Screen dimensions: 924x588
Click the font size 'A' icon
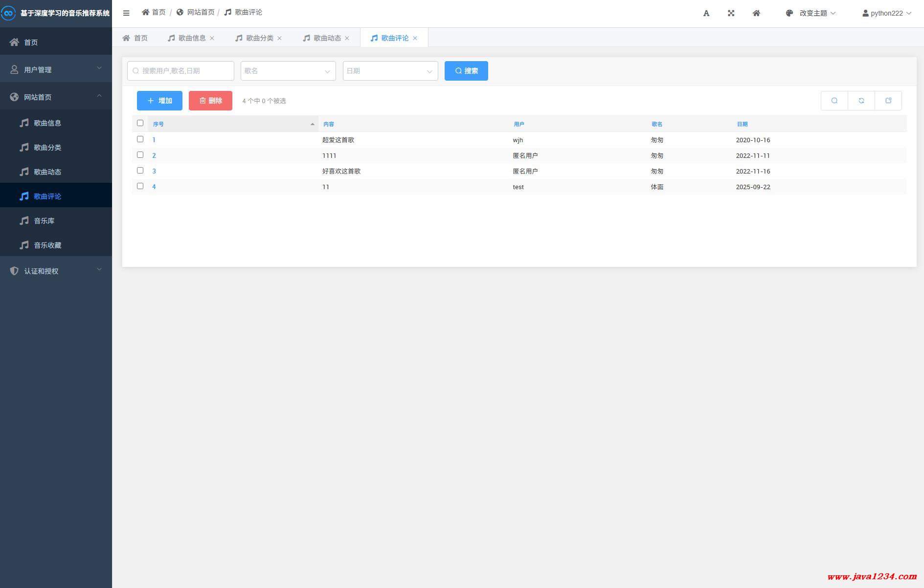coord(706,13)
